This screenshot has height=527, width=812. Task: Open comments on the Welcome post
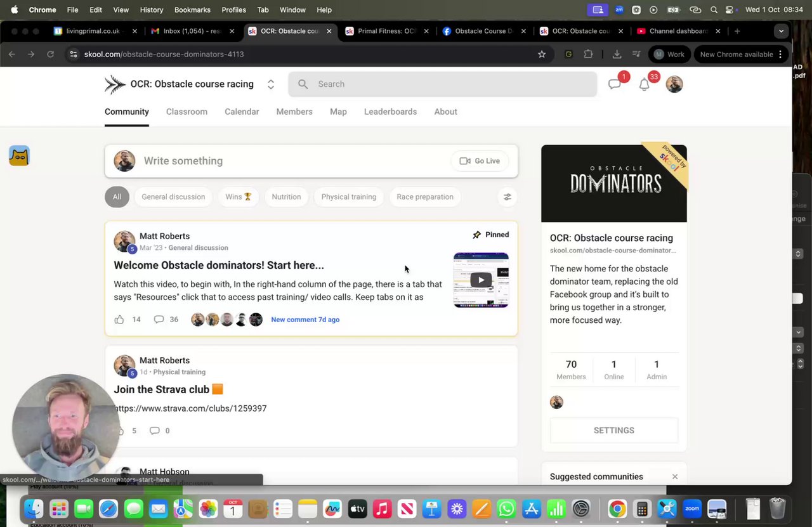(x=159, y=320)
